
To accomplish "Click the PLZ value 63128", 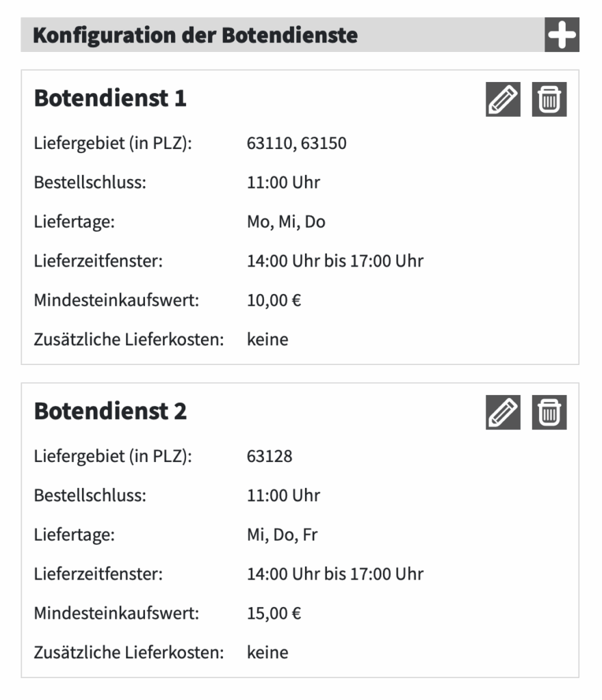I will (270, 456).
